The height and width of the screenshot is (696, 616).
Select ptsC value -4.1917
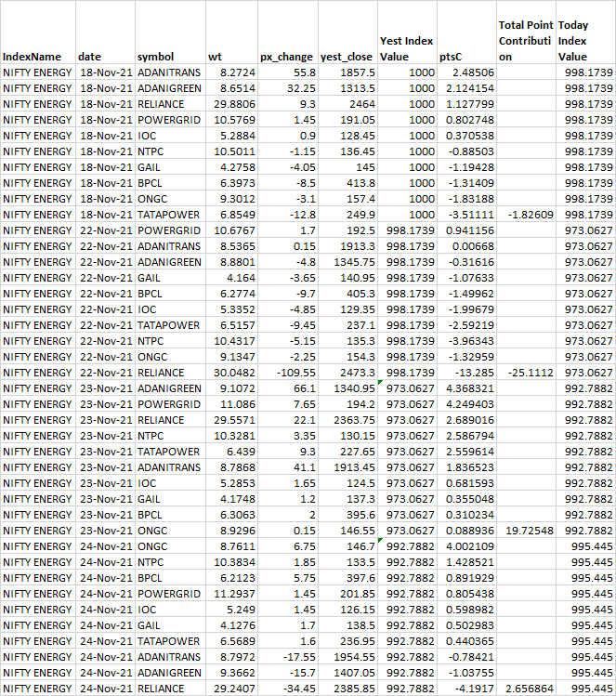[x=475, y=689]
